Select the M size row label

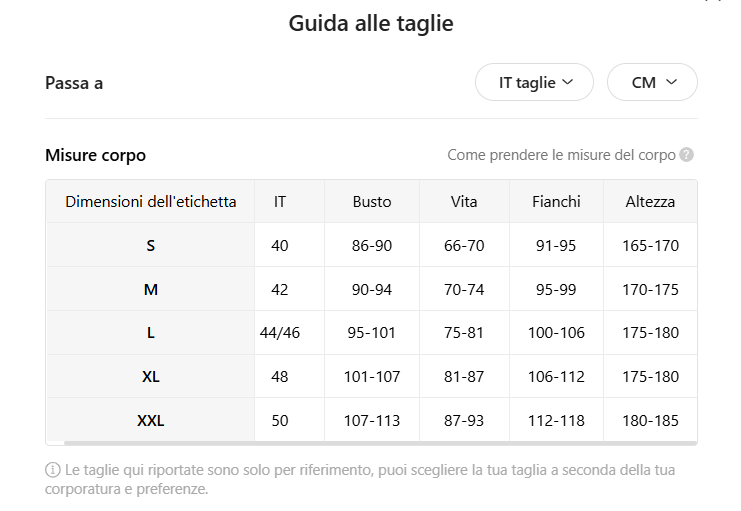click(x=151, y=290)
